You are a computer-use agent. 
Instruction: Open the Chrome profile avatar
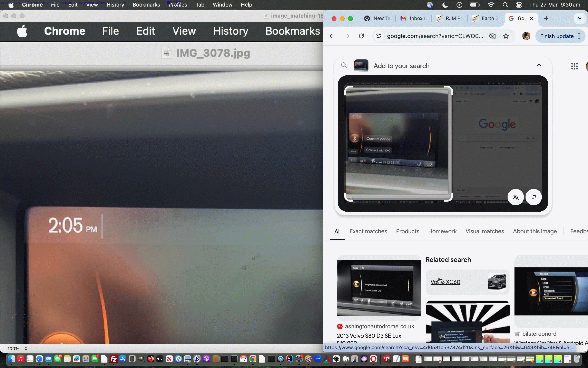coord(526,36)
